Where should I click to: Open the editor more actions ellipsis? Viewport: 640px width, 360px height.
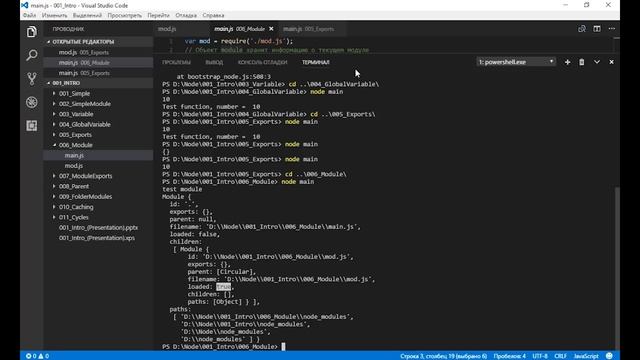pyautogui.click(x=611, y=29)
